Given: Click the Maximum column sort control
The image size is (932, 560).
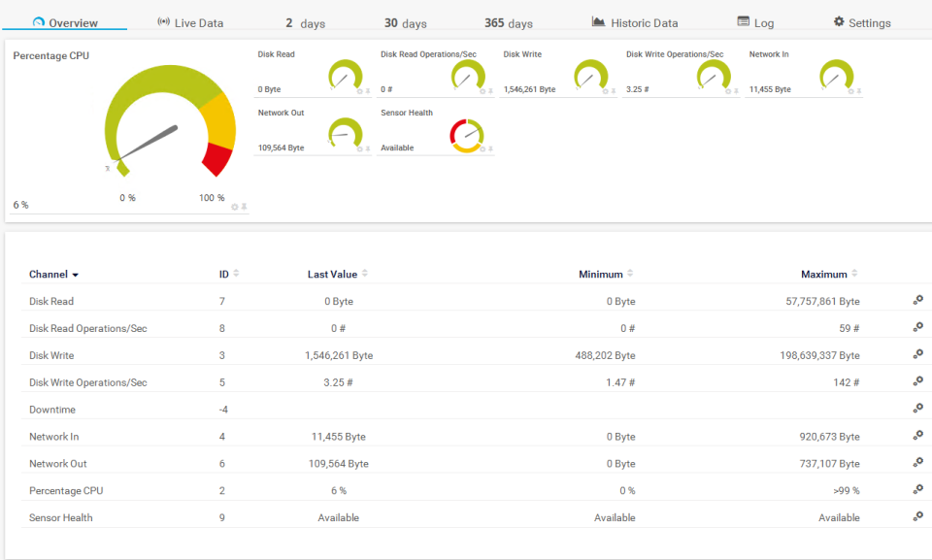Looking at the screenshot, I should pyautogui.click(x=852, y=273).
